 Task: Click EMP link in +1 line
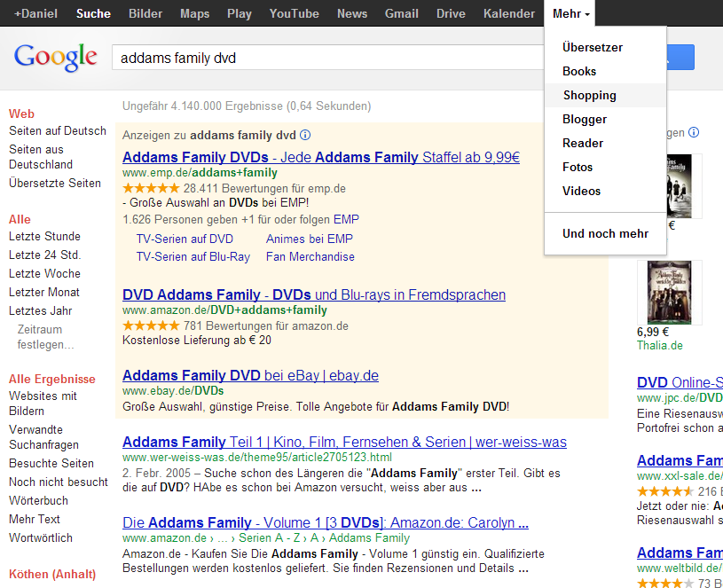pos(346,219)
